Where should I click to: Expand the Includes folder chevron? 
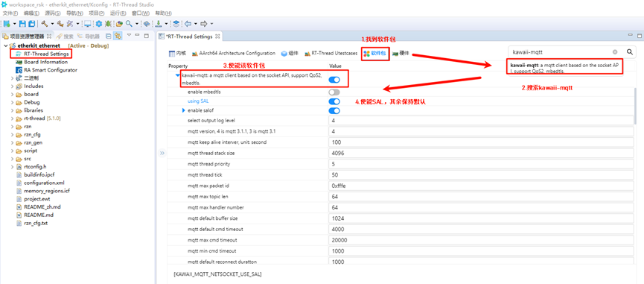(x=12, y=86)
